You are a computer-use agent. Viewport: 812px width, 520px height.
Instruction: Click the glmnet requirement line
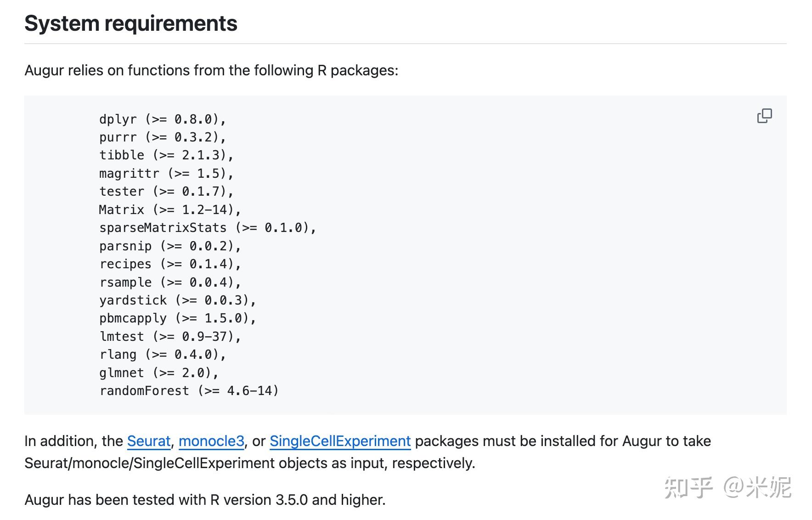pos(159,373)
